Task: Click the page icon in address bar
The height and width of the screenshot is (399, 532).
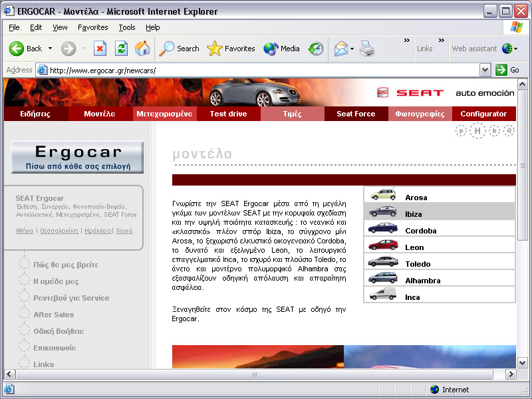Action: pos(42,70)
